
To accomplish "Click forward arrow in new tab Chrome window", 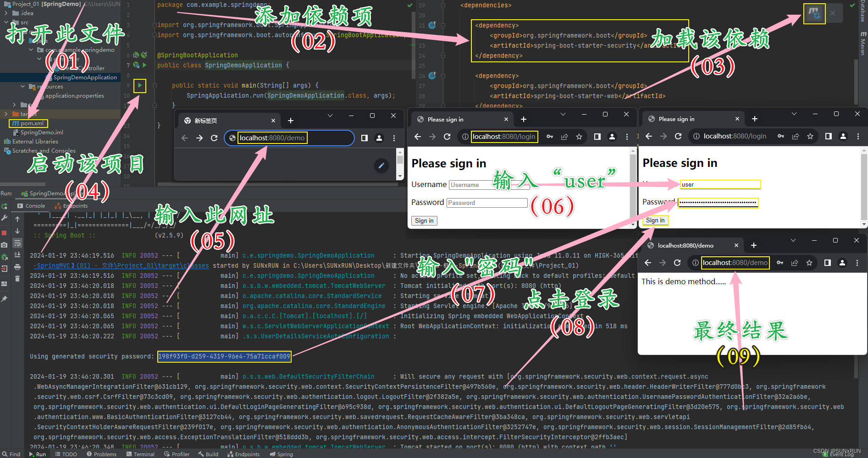I will point(199,138).
